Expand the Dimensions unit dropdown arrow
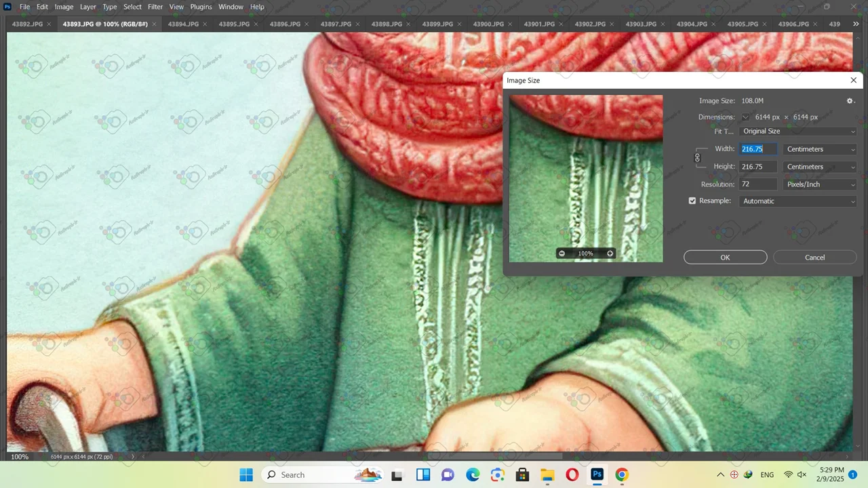Image resolution: width=868 pixels, height=488 pixels. click(x=745, y=117)
